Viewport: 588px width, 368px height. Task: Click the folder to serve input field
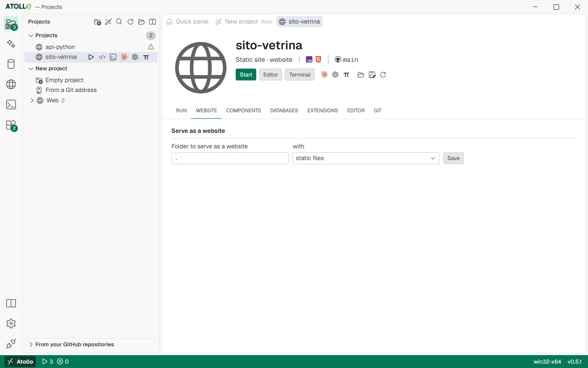click(x=230, y=158)
